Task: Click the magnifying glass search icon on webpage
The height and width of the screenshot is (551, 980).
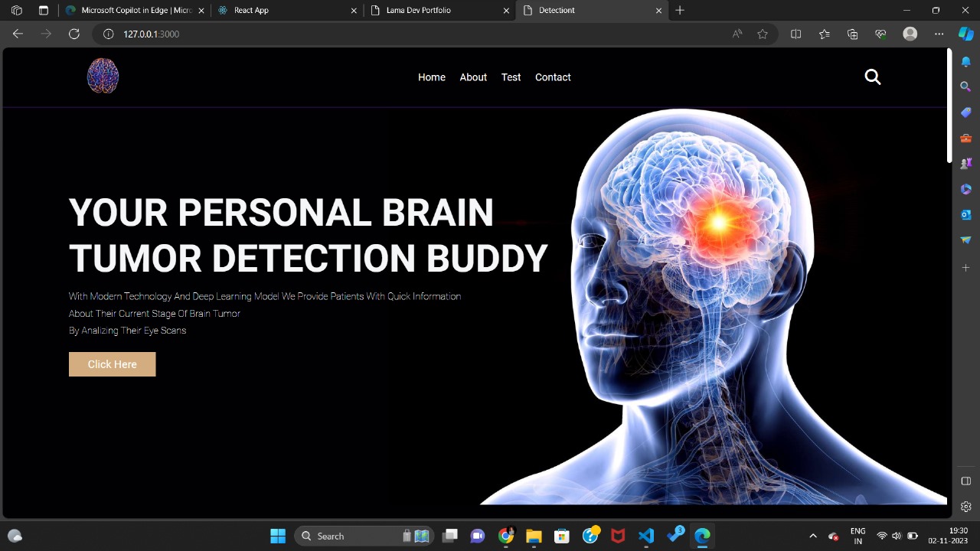Action: (x=872, y=77)
